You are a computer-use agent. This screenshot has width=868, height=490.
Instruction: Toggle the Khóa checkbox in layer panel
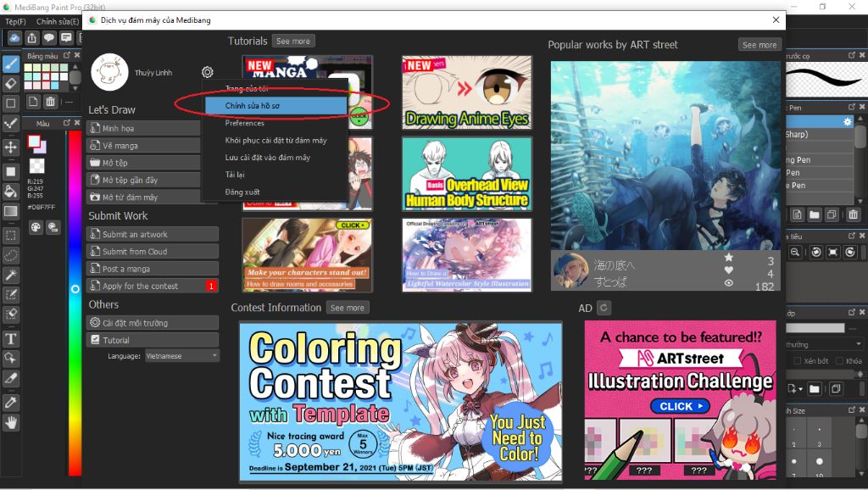pos(840,360)
